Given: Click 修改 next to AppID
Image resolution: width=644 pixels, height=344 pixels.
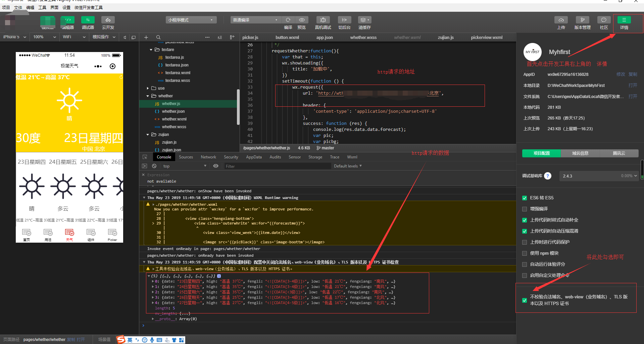Looking at the screenshot, I should pyautogui.click(x=621, y=75).
